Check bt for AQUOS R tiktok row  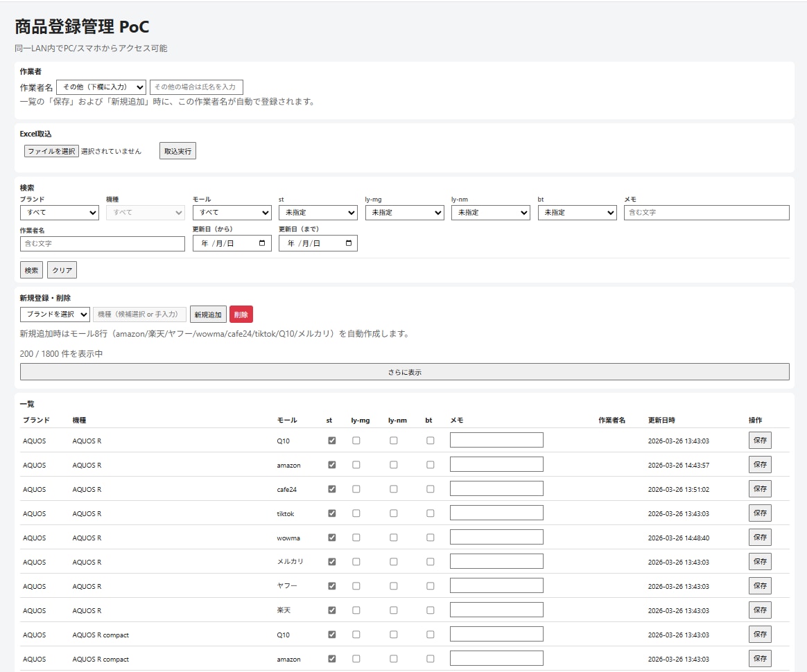point(431,513)
